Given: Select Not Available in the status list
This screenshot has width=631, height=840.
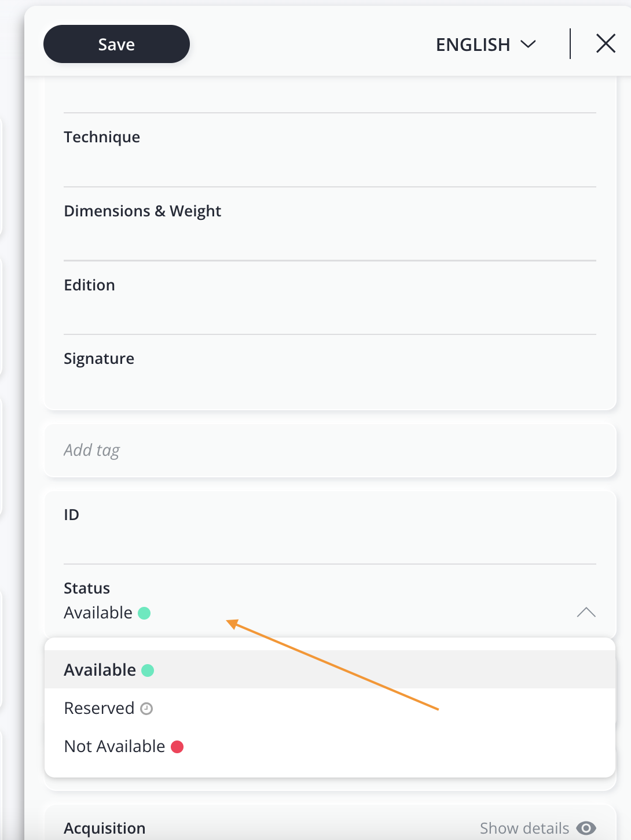Looking at the screenshot, I should tap(330, 746).
